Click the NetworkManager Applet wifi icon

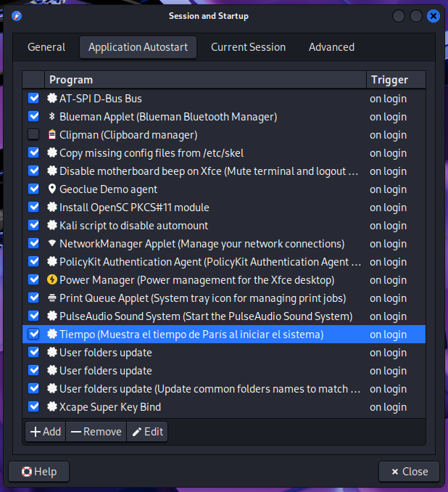pyautogui.click(x=52, y=244)
